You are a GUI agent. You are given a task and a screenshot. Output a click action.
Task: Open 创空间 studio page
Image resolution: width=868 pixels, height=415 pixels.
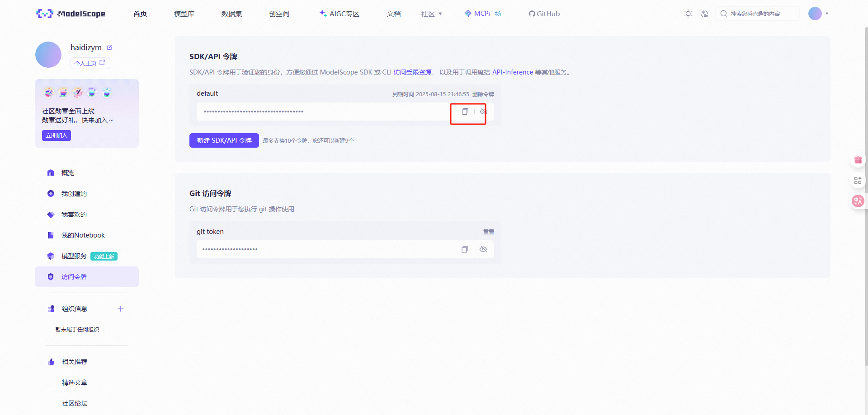(x=279, y=14)
